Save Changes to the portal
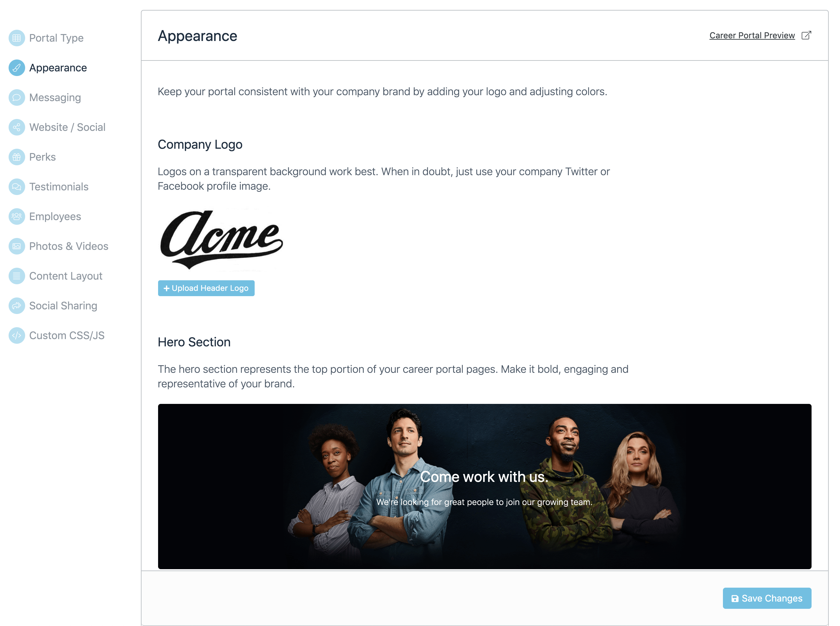 (767, 598)
